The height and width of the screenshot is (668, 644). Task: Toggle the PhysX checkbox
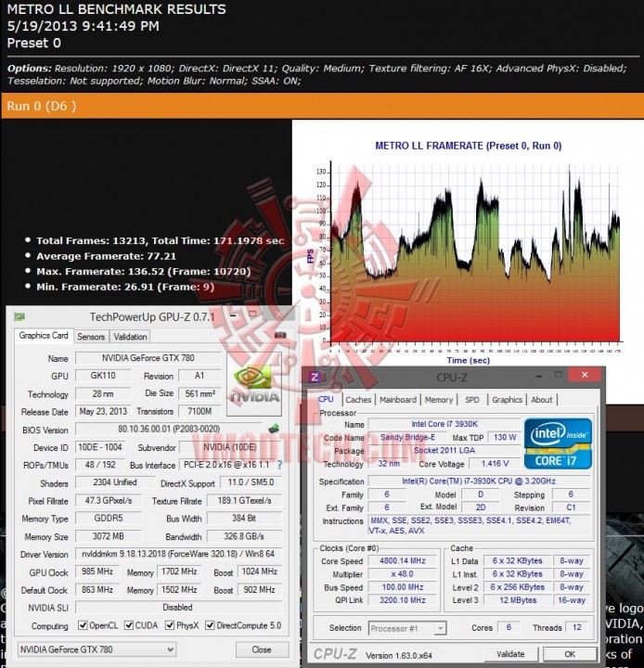(x=170, y=625)
